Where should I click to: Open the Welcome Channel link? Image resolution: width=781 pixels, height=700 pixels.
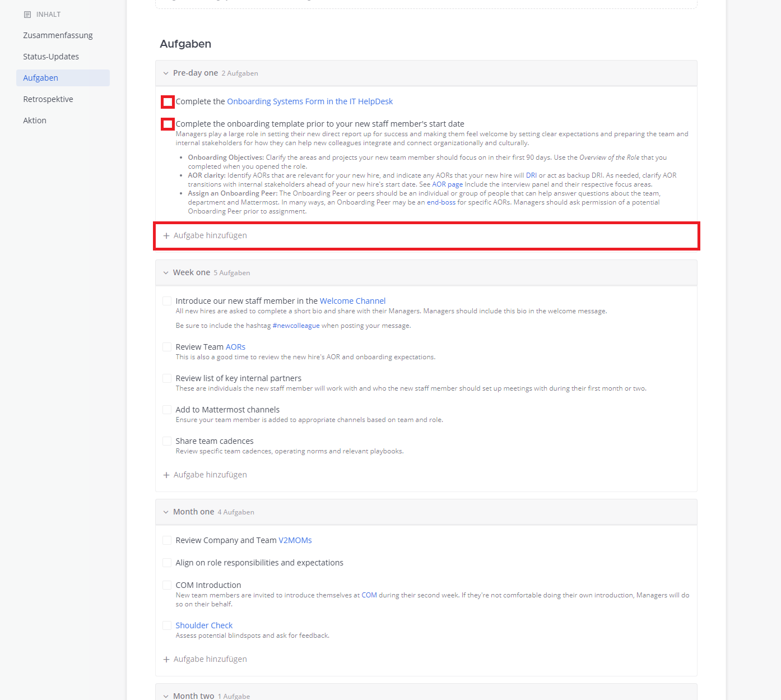click(x=352, y=301)
